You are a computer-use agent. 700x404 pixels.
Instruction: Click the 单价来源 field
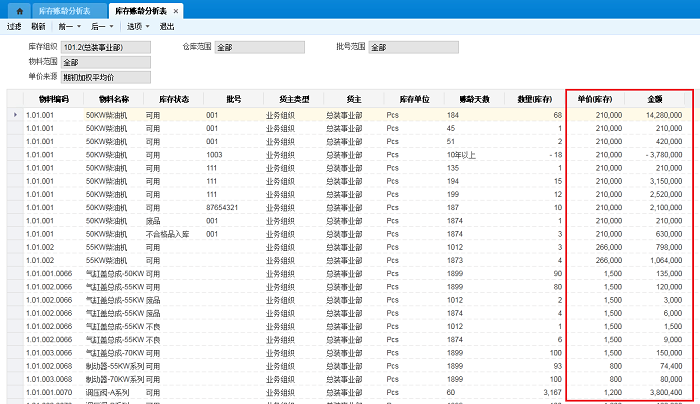[x=104, y=76]
